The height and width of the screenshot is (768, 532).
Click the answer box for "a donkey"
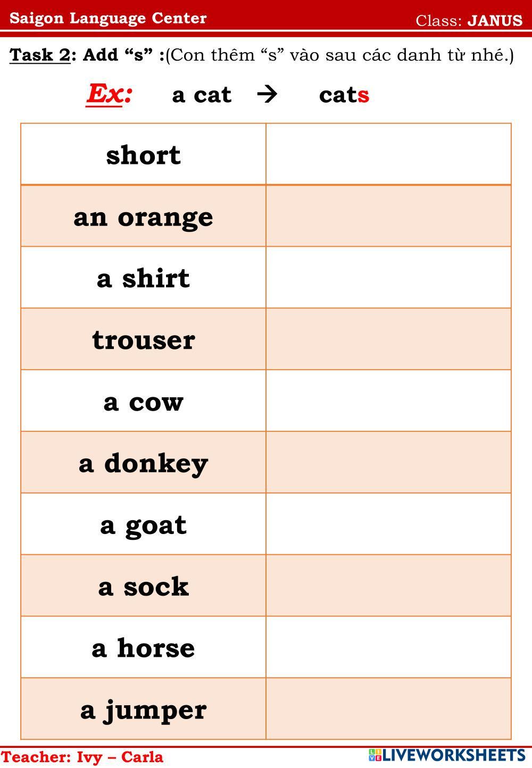(x=388, y=463)
